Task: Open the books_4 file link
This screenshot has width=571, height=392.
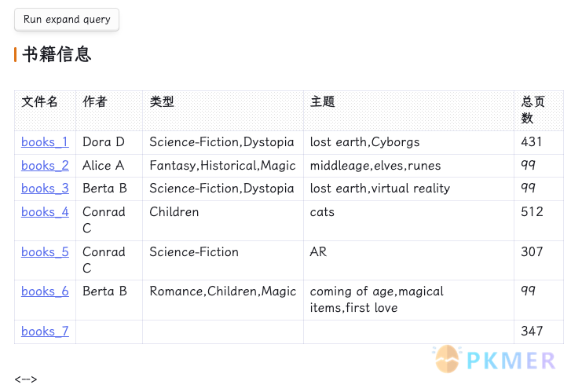Action: point(45,212)
